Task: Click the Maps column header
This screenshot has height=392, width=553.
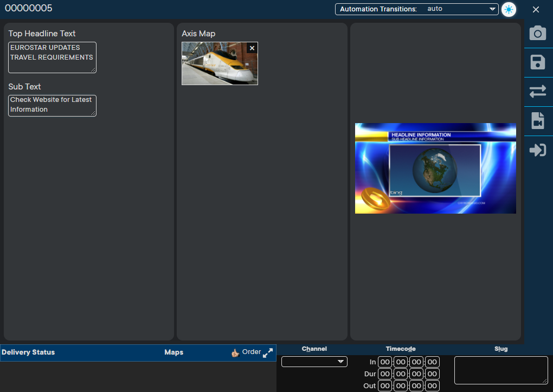Action: pyautogui.click(x=174, y=352)
